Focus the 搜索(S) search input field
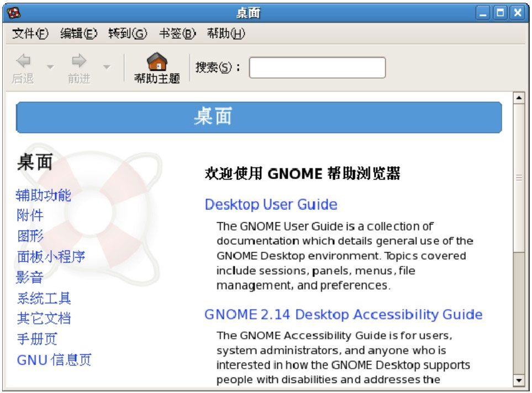The width and height of the screenshot is (532, 393). pos(317,67)
